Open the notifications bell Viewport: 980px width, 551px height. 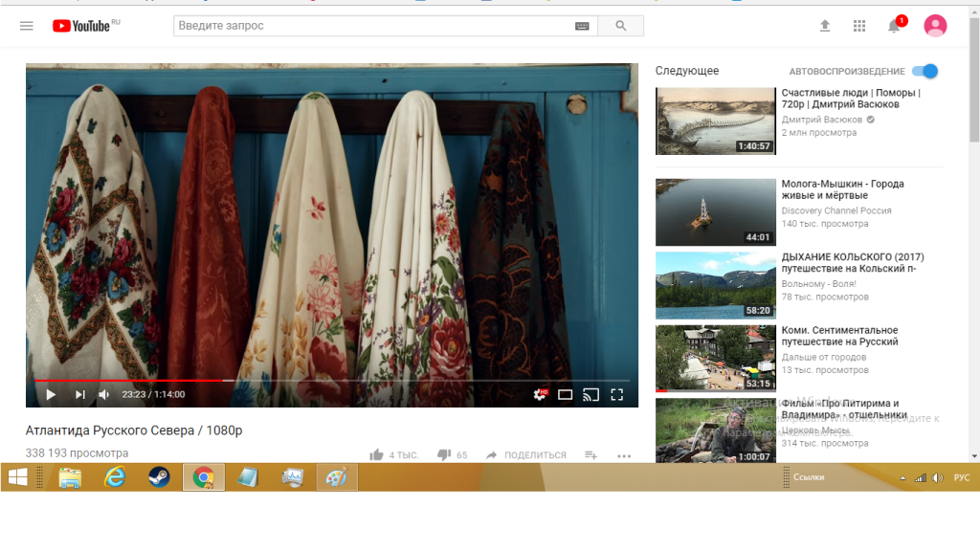(x=894, y=26)
